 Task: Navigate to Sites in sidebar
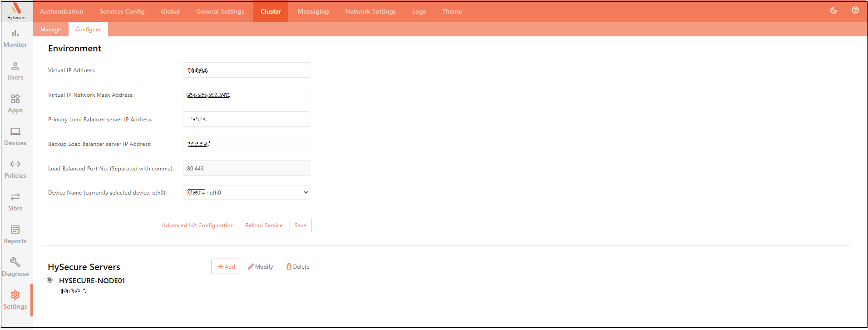(x=15, y=202)
